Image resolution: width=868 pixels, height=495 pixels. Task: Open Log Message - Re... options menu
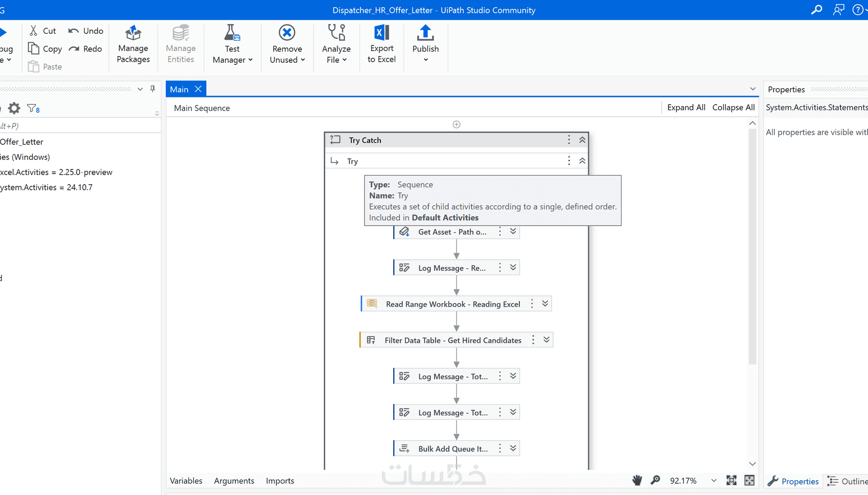pyautogui.click(x=500, y=268)
